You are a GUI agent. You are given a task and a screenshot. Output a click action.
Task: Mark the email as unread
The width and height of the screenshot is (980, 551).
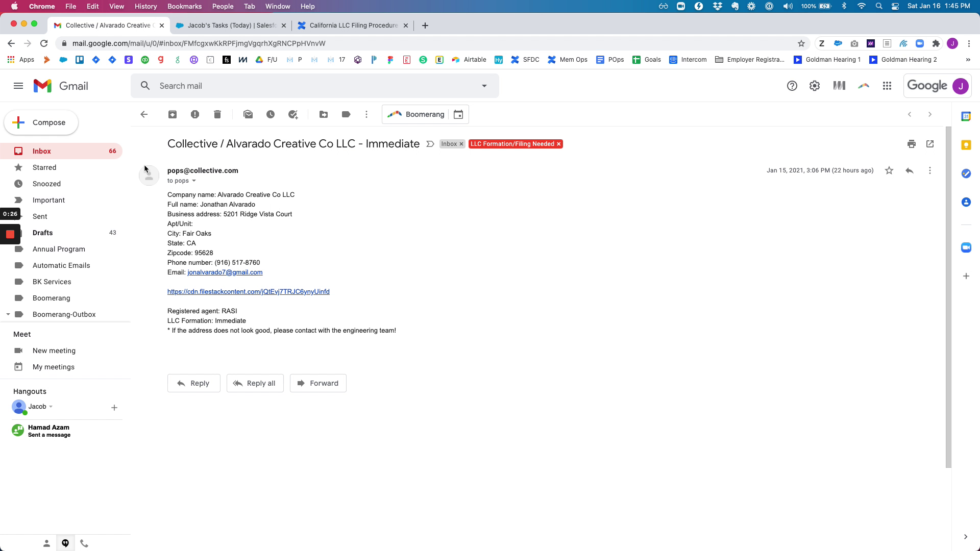tap(248, 114)
